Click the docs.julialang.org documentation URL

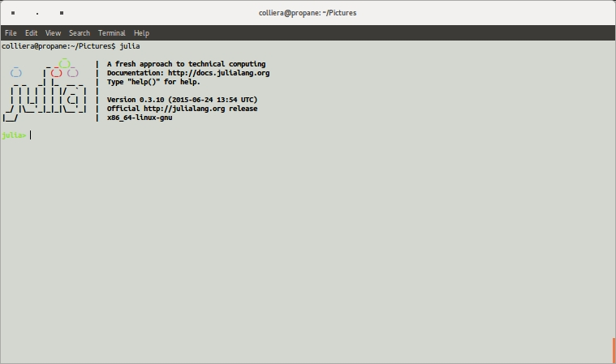pos(218,73)
